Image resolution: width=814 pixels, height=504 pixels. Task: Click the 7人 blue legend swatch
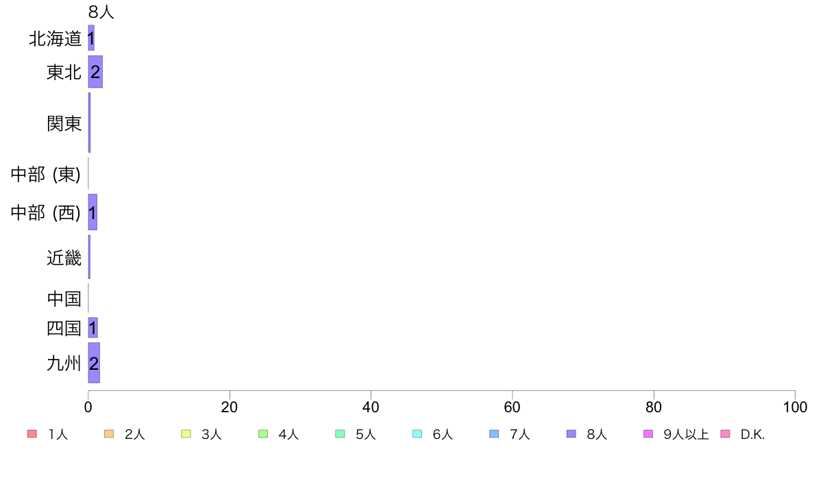click(494, 434)
